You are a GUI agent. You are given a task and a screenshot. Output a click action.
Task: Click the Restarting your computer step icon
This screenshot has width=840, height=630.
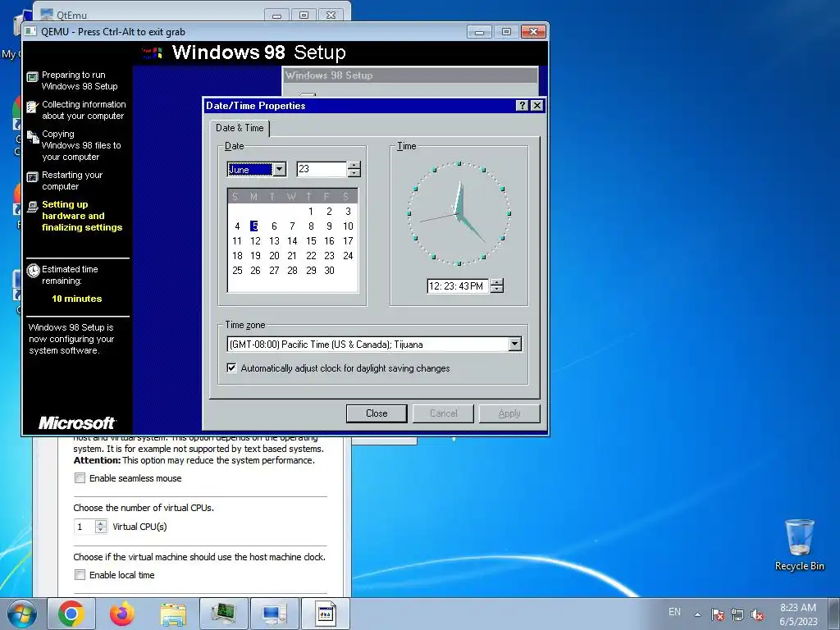point(33,177)
